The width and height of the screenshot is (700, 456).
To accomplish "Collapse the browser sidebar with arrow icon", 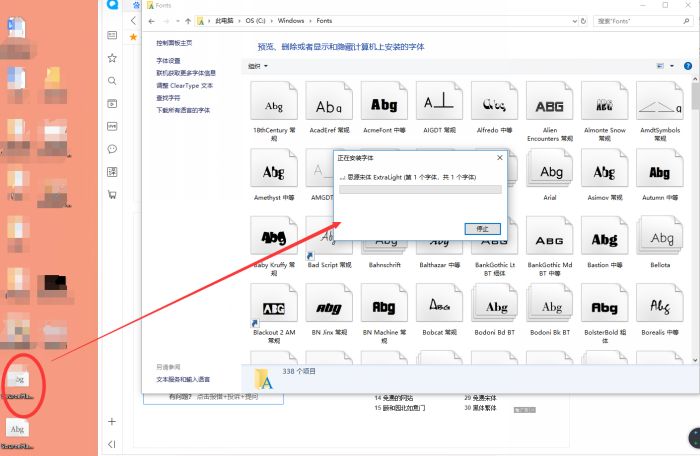I will coord(112,444).
